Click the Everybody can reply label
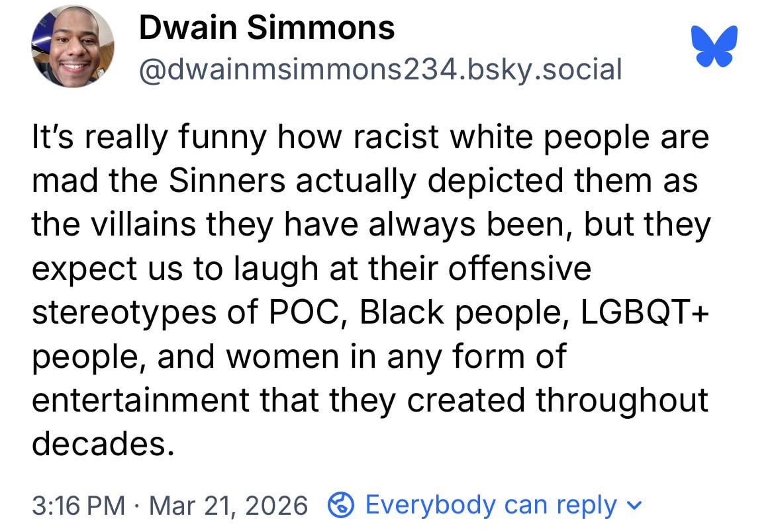Screen dimensions: 774x532 click(x=491, y=506)
